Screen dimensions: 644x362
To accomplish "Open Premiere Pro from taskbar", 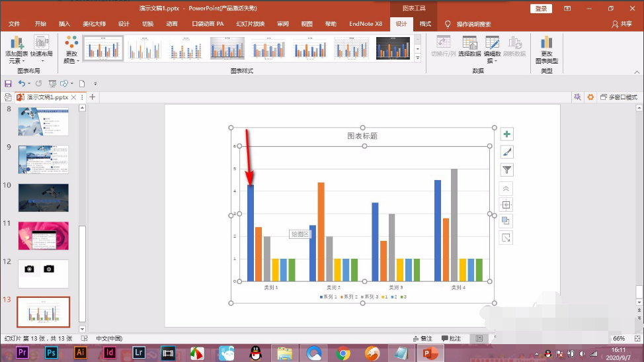I will coord(22,353).
